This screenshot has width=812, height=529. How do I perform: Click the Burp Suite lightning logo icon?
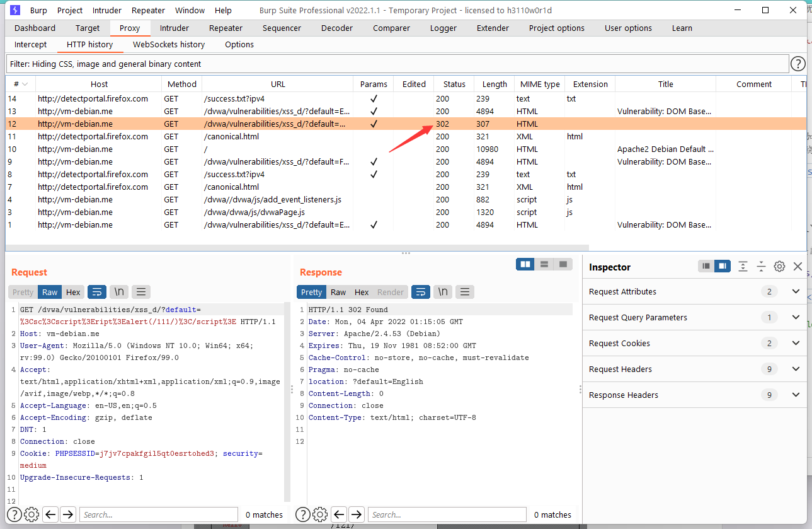point(15,10)
